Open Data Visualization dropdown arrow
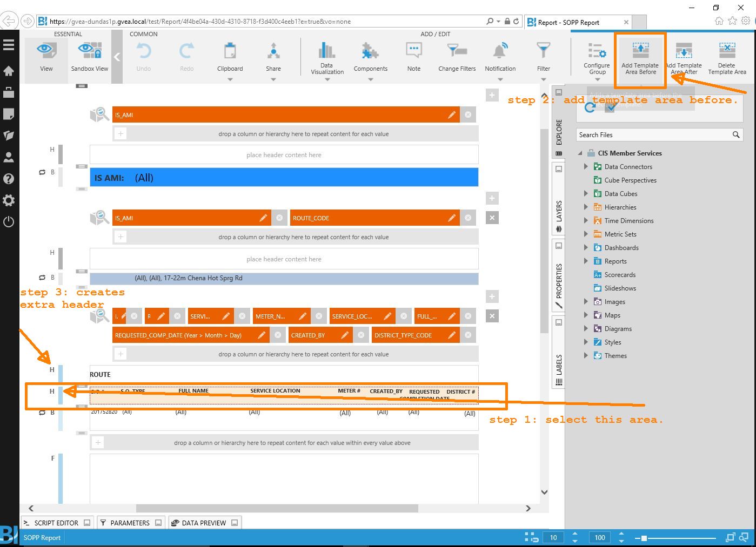Screen dimensions: 756x547 pos(327,79)
